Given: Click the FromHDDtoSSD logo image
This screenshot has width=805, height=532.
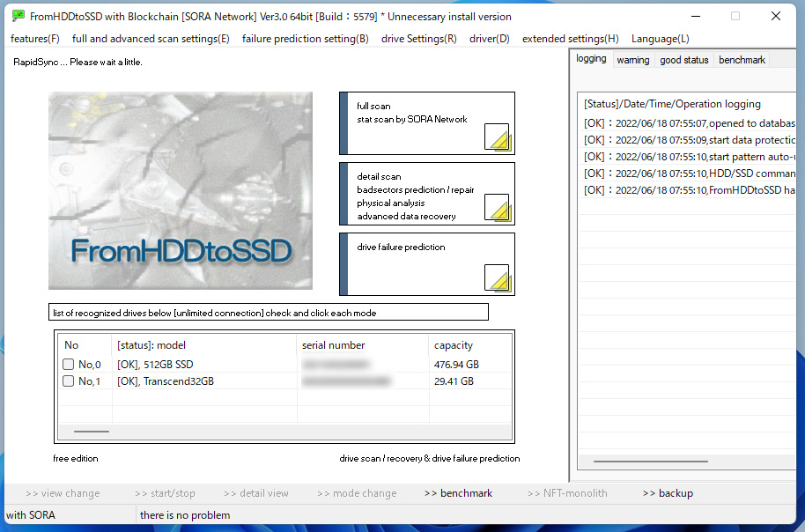Looking at the screenshot, I should click(181, 190).
